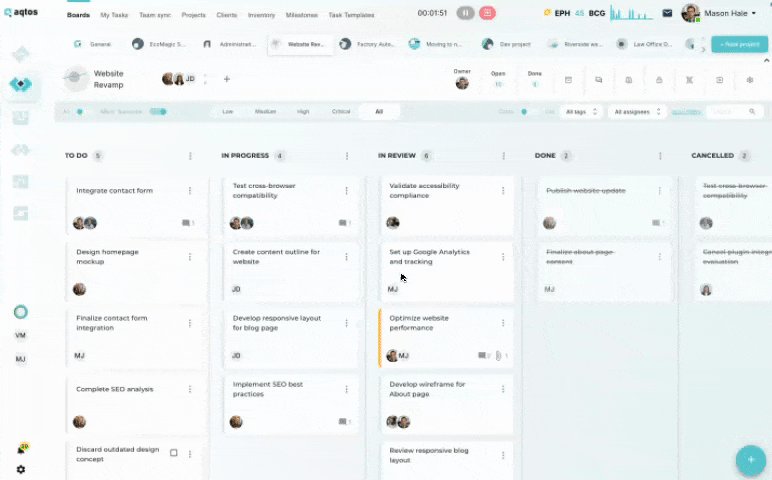
Task: Click the search magnifier icon
Action: click(752, 112)
